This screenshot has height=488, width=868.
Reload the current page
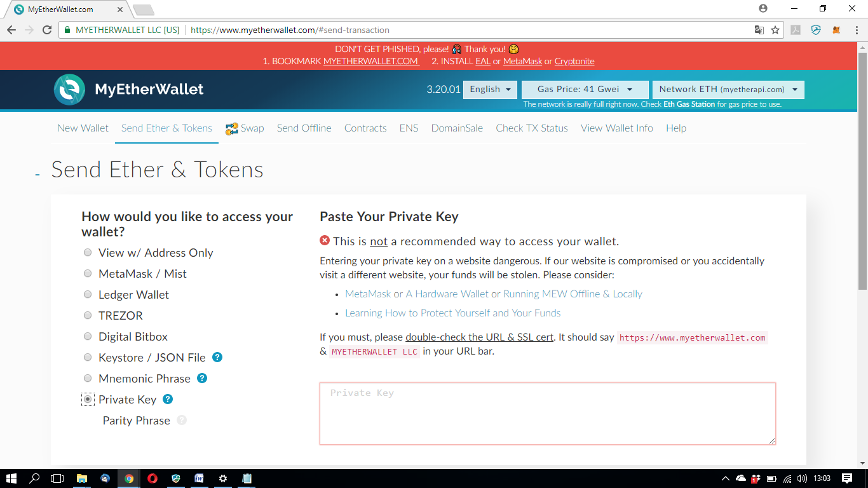pos(47,30)
